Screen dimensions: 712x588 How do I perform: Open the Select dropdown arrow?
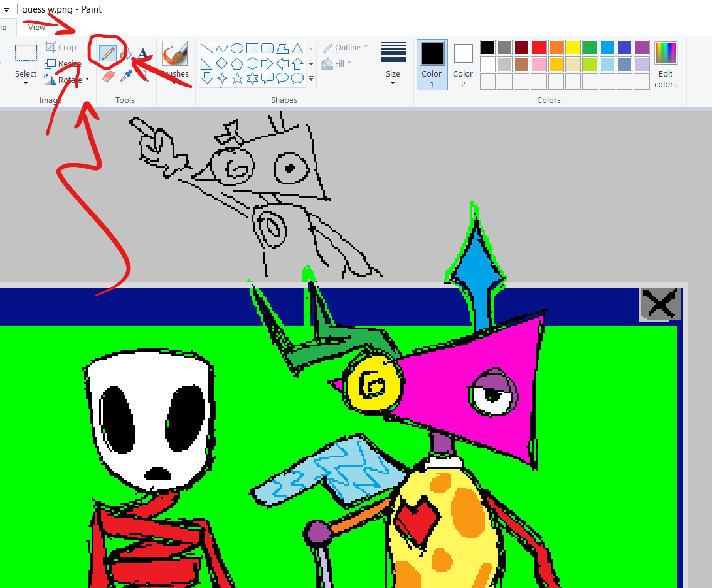tap(26, 83)
